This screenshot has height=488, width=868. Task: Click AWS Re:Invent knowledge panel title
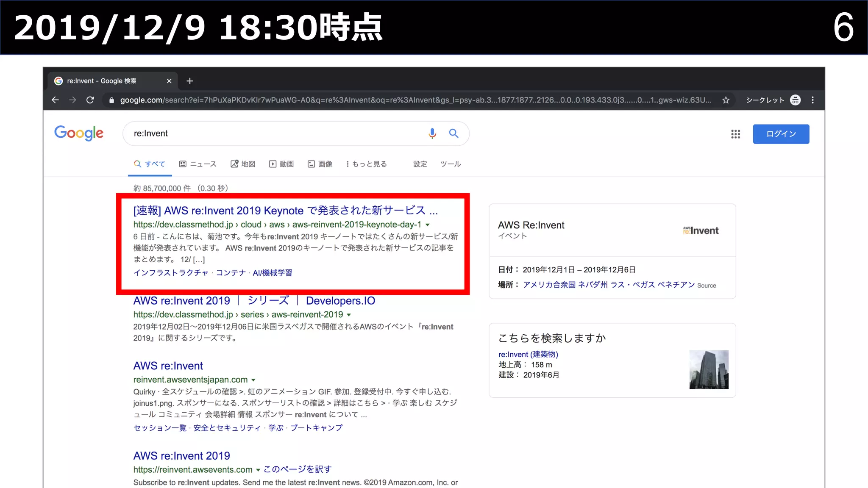coord(531,225)
